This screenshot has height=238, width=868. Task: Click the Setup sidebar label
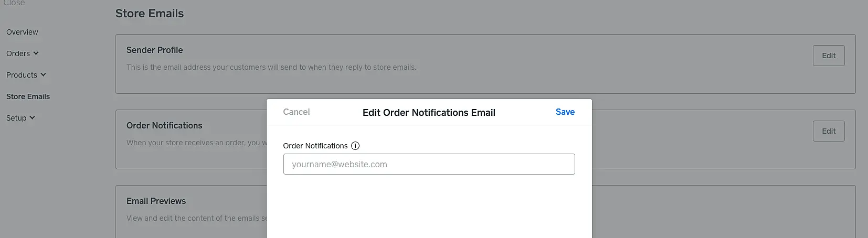coord(16,118)
